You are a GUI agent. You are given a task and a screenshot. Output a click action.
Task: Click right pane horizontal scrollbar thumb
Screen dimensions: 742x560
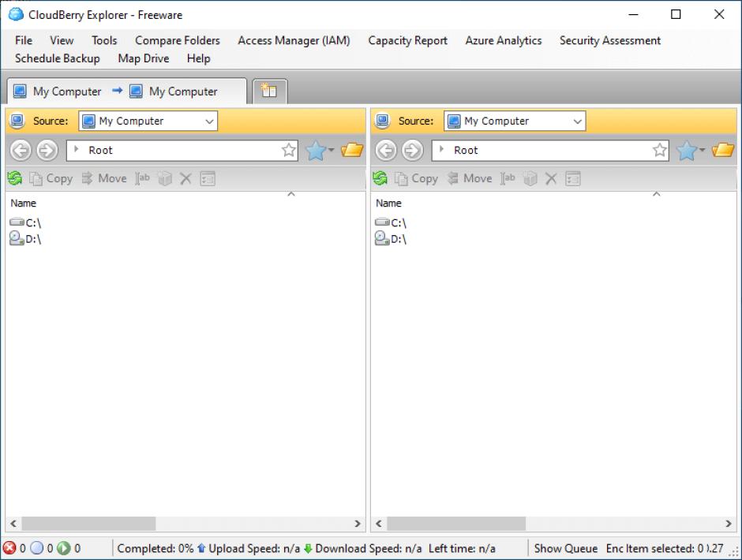coord(456,524)
